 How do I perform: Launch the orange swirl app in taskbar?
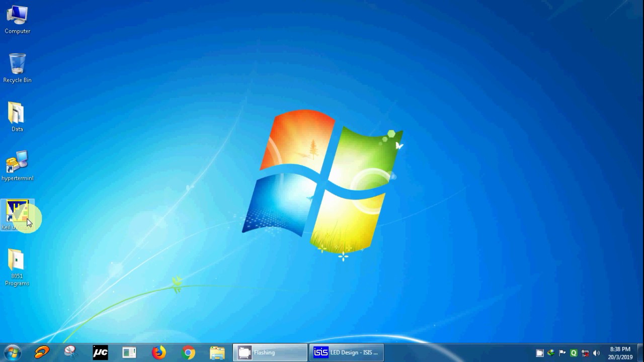point(42,352)
